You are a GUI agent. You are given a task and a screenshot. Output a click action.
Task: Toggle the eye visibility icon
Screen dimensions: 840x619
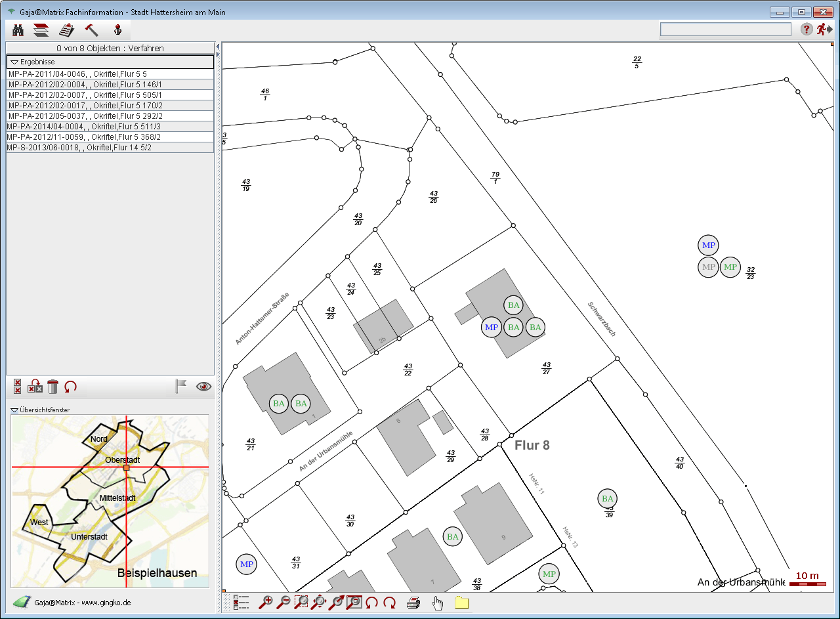tap(203, 387)
